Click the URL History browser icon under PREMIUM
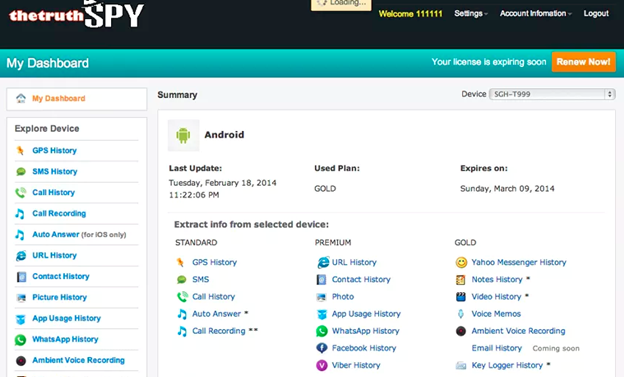 click(x=323, y=262)
